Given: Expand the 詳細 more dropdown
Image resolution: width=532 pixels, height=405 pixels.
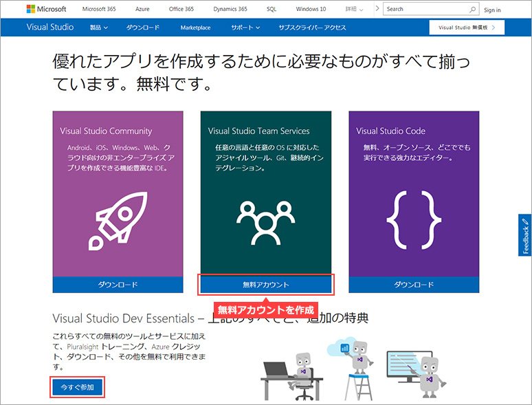Looking at the screenshot, I should (354, 9).
